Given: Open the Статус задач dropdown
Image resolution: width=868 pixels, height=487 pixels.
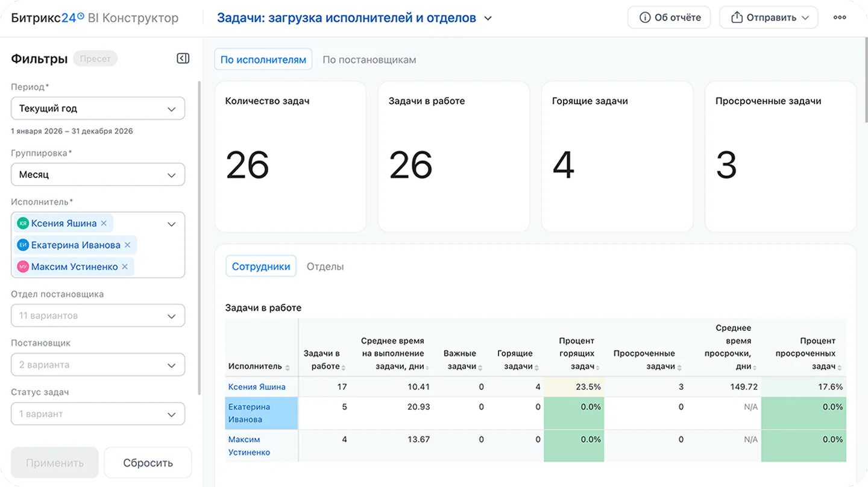Looking at the screenshot, I should [98, 414].
